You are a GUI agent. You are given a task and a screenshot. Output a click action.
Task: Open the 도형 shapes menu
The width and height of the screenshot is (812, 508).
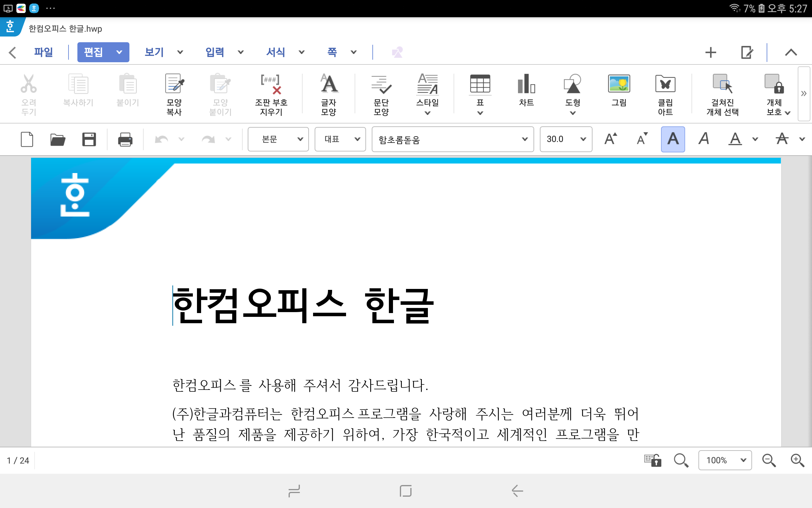(x=573, y=94)
